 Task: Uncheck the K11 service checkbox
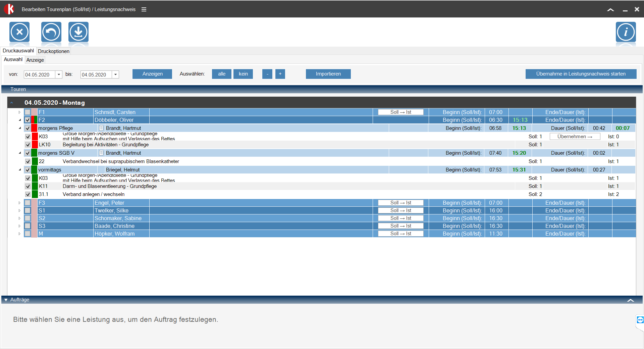[x=28, y=186]
